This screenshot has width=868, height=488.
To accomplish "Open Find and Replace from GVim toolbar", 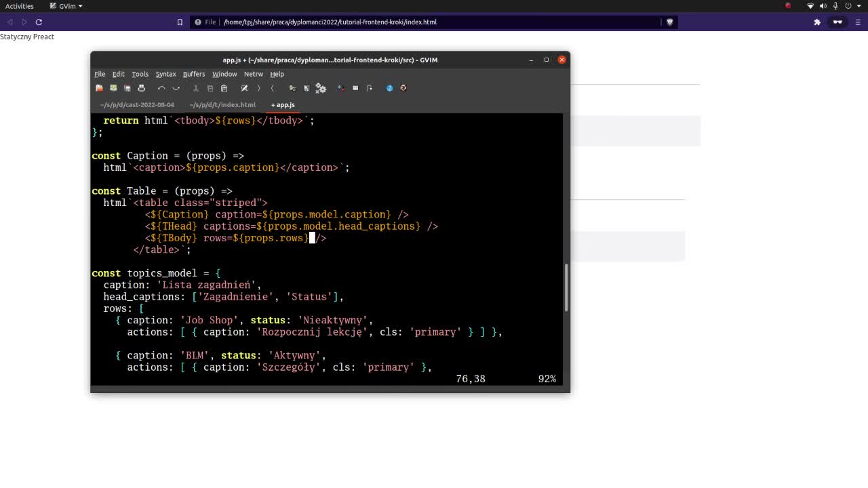I will point(244,88).
